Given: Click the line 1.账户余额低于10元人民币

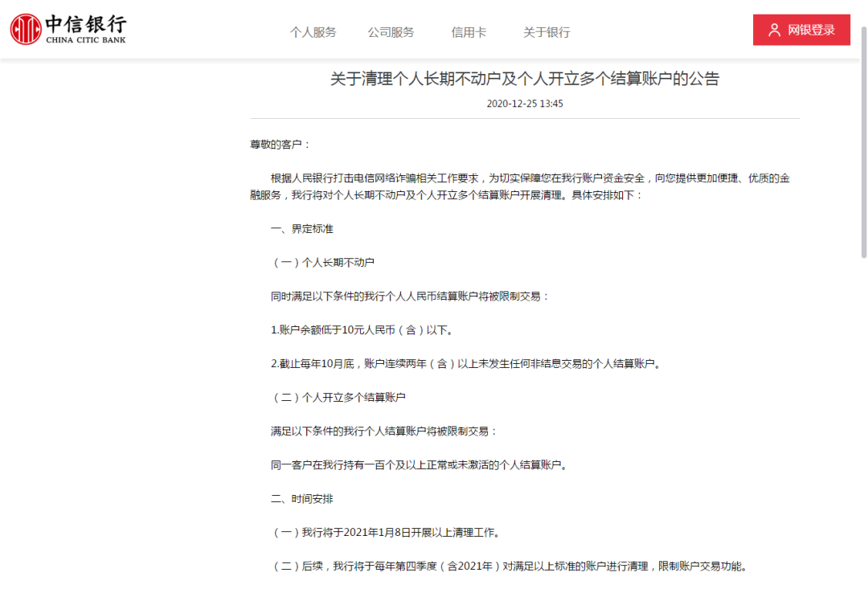Looking at the screenshot, I should 362,330.
